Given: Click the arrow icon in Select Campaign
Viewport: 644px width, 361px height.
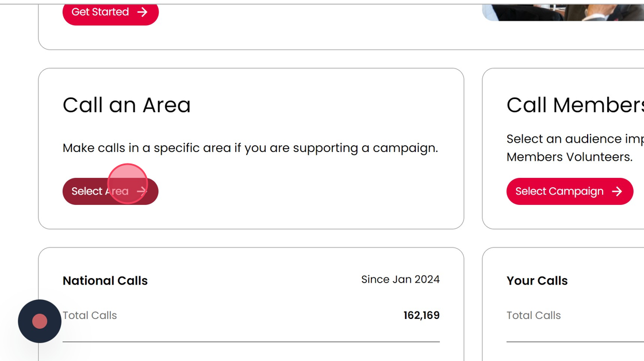Looking at the screenshot, I should coord(617,191).
